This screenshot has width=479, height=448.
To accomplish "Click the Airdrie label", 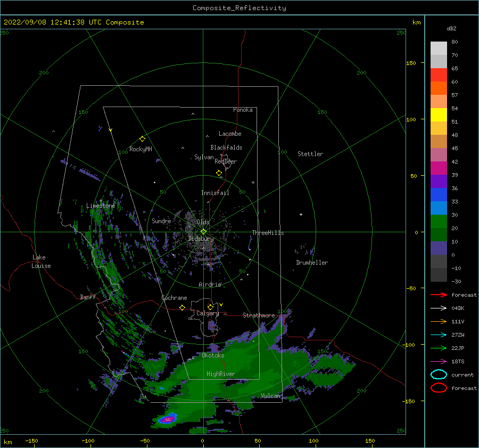I will pos(210,284).
